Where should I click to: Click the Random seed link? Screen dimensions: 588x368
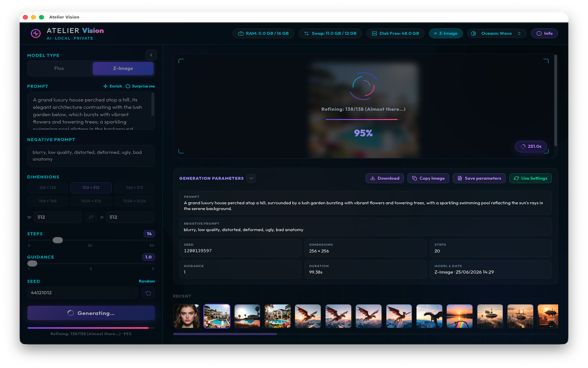coord(147,282)
